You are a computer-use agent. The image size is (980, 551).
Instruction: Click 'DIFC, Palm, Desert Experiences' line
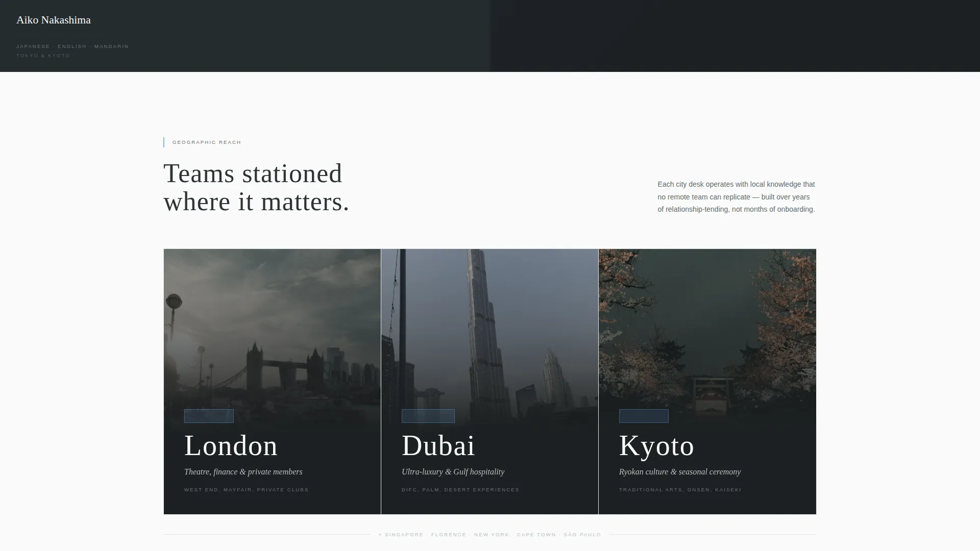point(460,490)
